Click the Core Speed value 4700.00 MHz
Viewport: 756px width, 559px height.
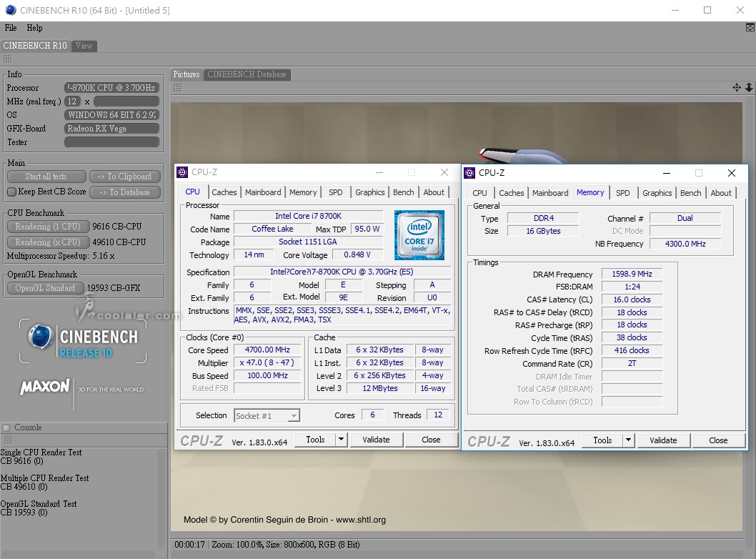[x=267, y=350]
